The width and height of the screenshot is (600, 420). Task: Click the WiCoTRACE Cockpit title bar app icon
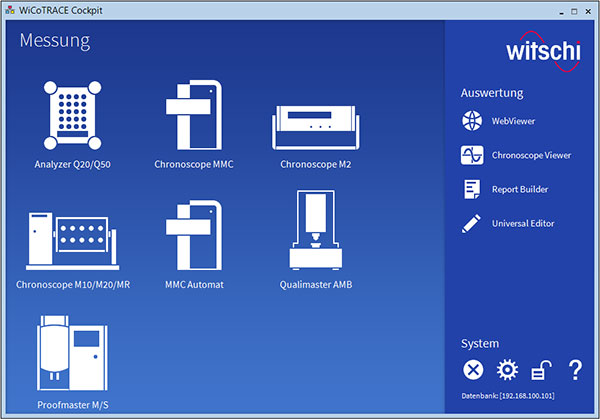pyautogui.click(x=10, y=11)
